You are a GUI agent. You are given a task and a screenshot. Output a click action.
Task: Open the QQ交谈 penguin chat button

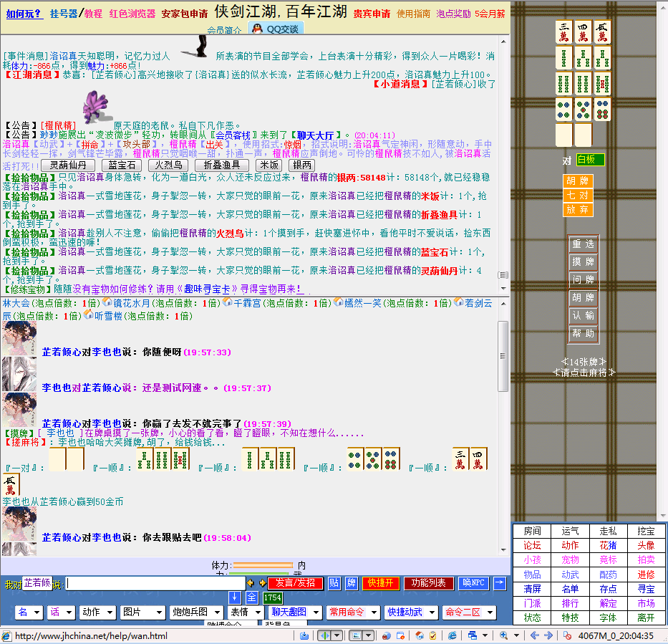(276, 29)
